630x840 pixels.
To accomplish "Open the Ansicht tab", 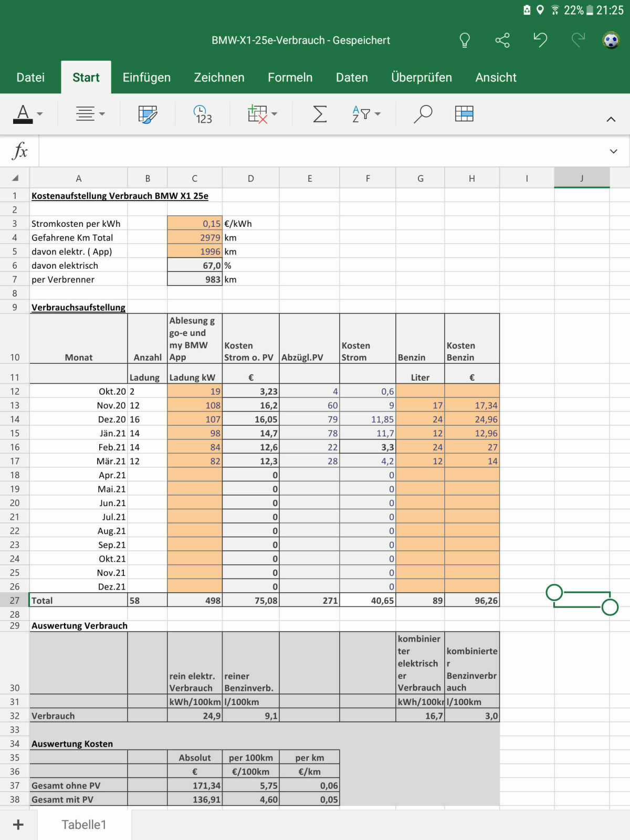I will pyautogui.click(x=496, y=78).
